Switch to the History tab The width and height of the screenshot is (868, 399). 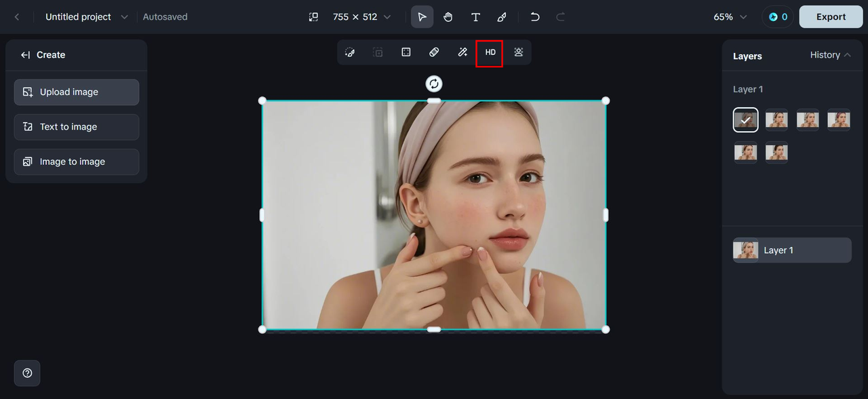[x=824, y=55]
